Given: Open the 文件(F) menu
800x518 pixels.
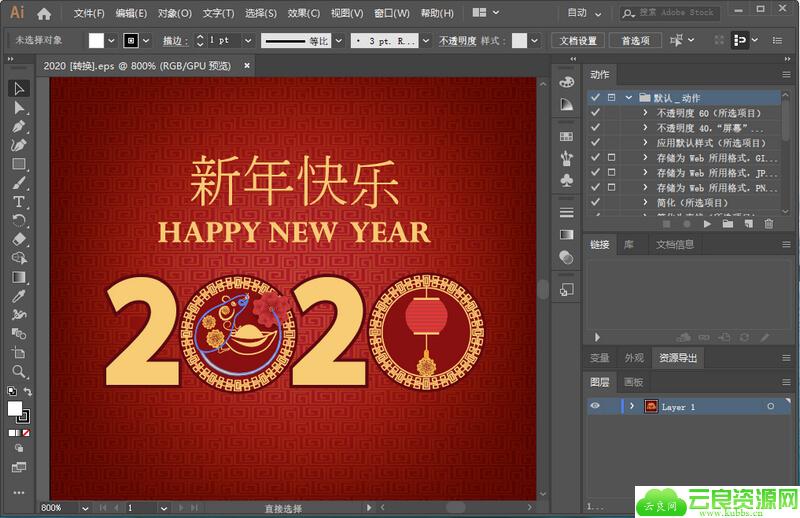Looking at the screenshot, I should click(89, 13).
